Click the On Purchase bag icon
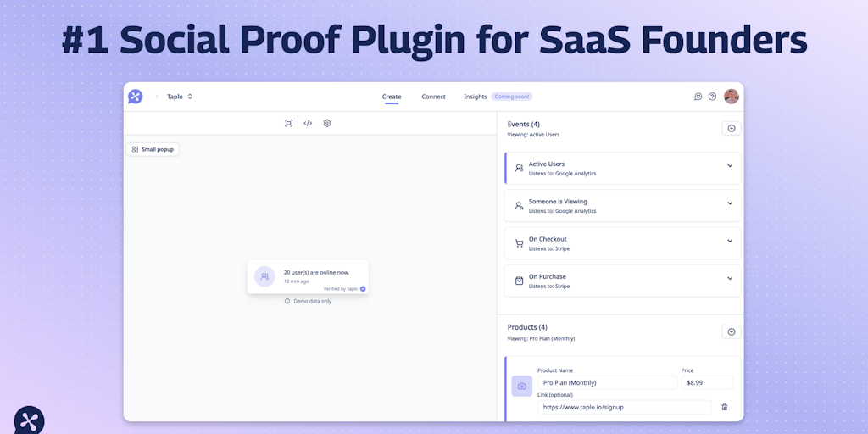Image resolution: width=868 pixels, height=434 pixels. [x=520, y=281]
